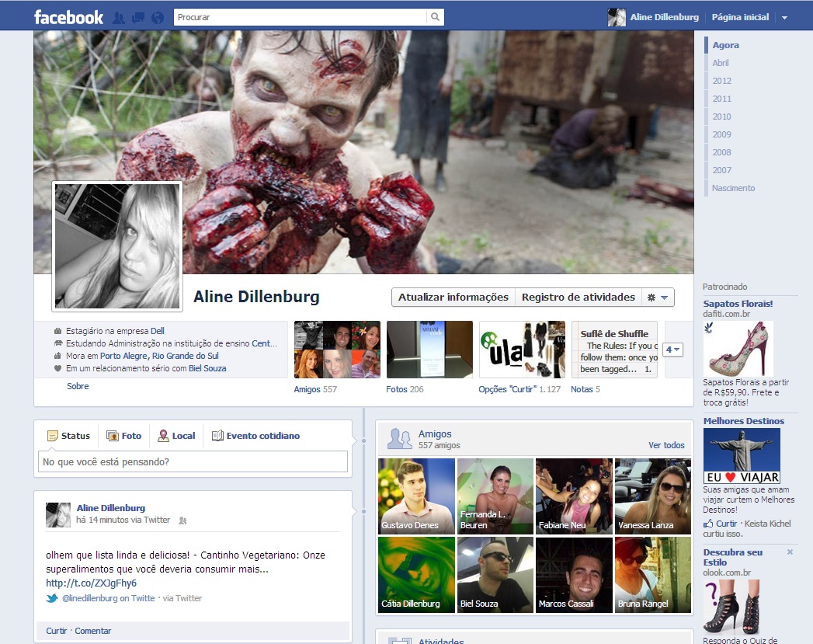Select the Status composer tab
This screenshot has width=813, height=644.
(69, 436)
